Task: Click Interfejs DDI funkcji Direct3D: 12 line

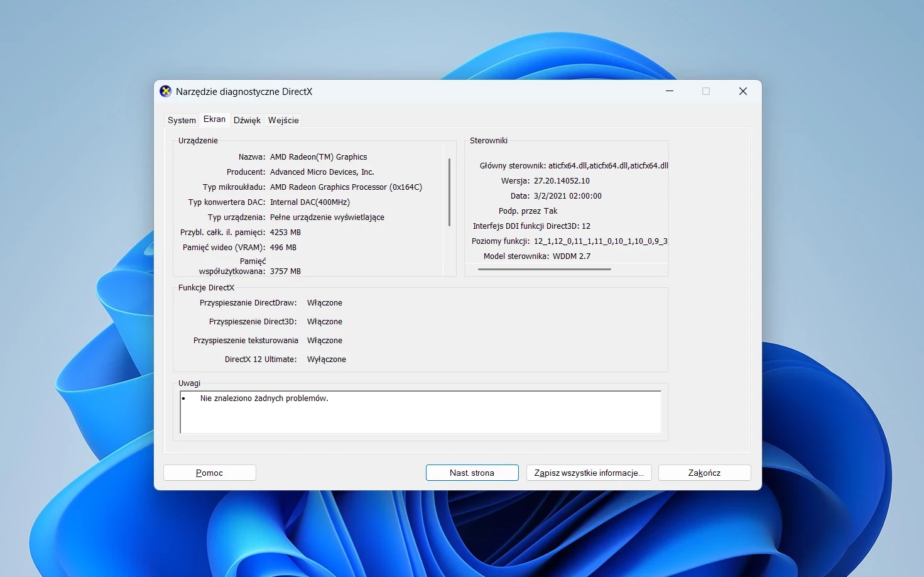Action: point(531,226)
